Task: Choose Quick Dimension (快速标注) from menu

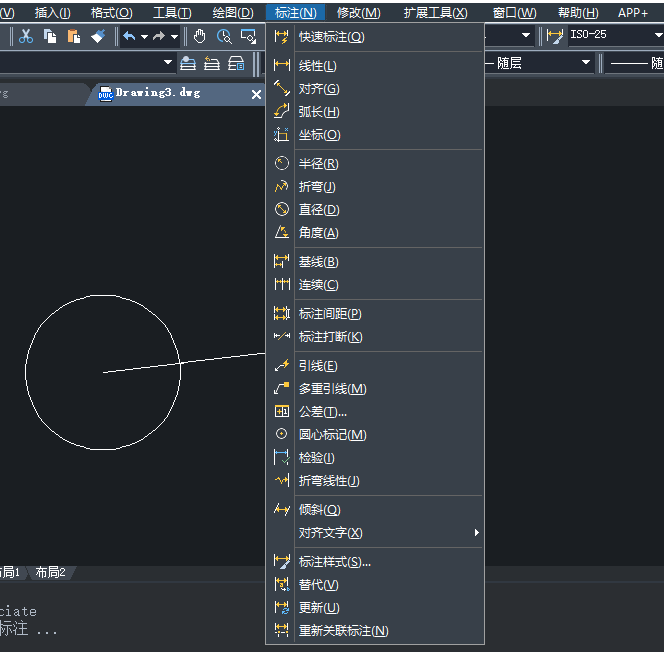Action: (x=331, y=37)
